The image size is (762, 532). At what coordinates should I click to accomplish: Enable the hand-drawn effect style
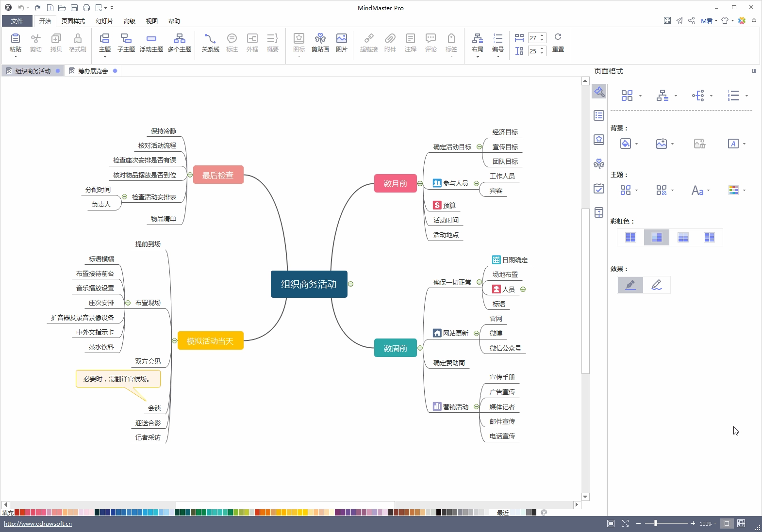[x=656, y=285]
